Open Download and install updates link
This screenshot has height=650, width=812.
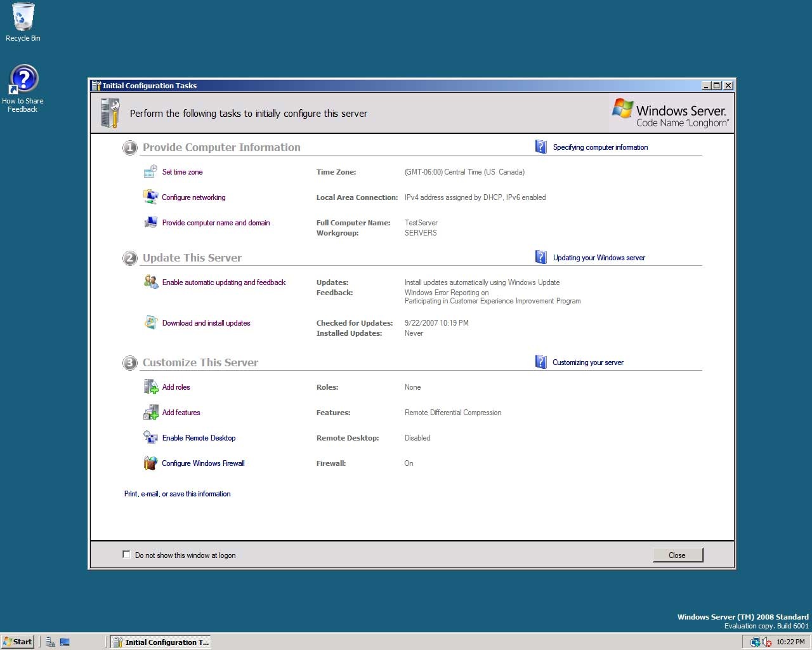(x=206, y=323)
